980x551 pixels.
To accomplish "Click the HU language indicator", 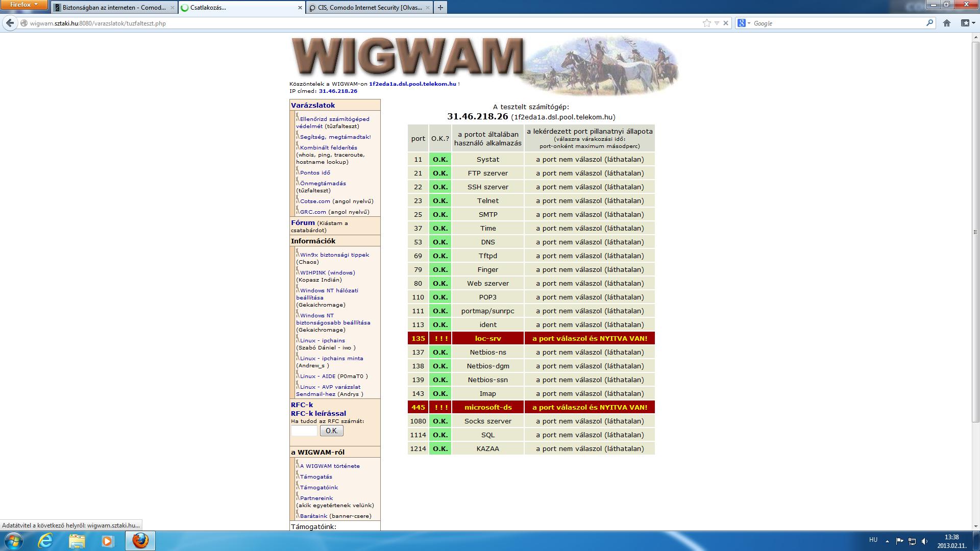I will (x=873, y=540).
